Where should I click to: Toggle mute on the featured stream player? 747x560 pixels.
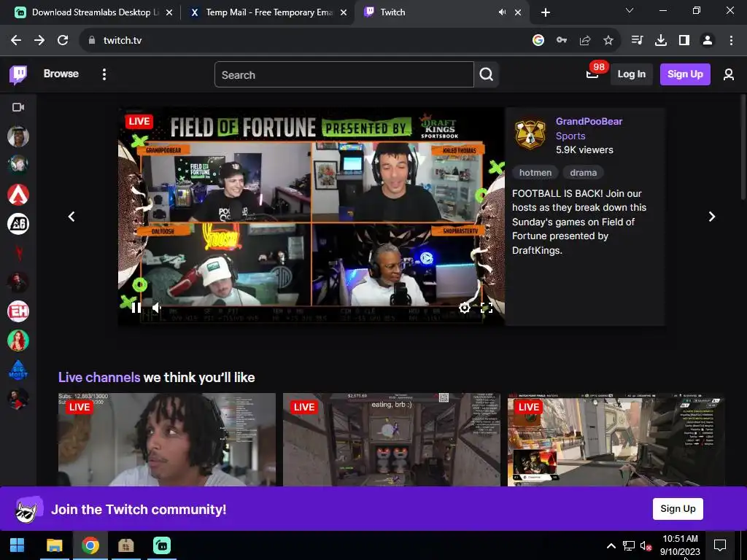(157, 308)
